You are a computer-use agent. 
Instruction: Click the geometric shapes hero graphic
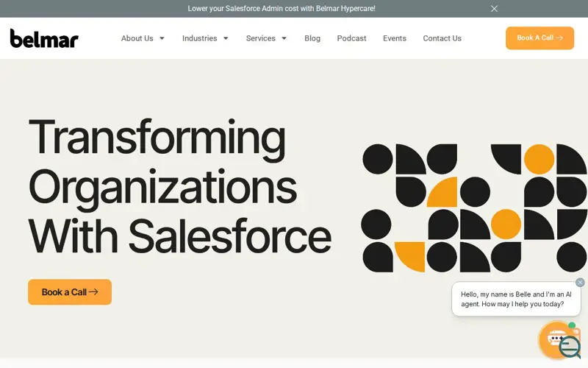[x=474, y=208]
